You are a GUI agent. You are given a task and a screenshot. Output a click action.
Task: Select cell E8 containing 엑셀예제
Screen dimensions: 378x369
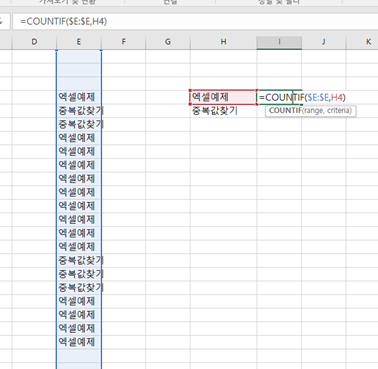79,151
